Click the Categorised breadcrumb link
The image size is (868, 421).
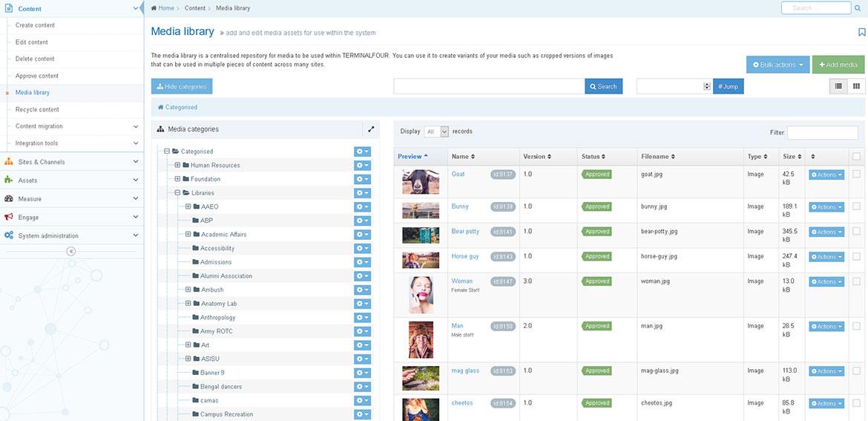tap(178, 108)
